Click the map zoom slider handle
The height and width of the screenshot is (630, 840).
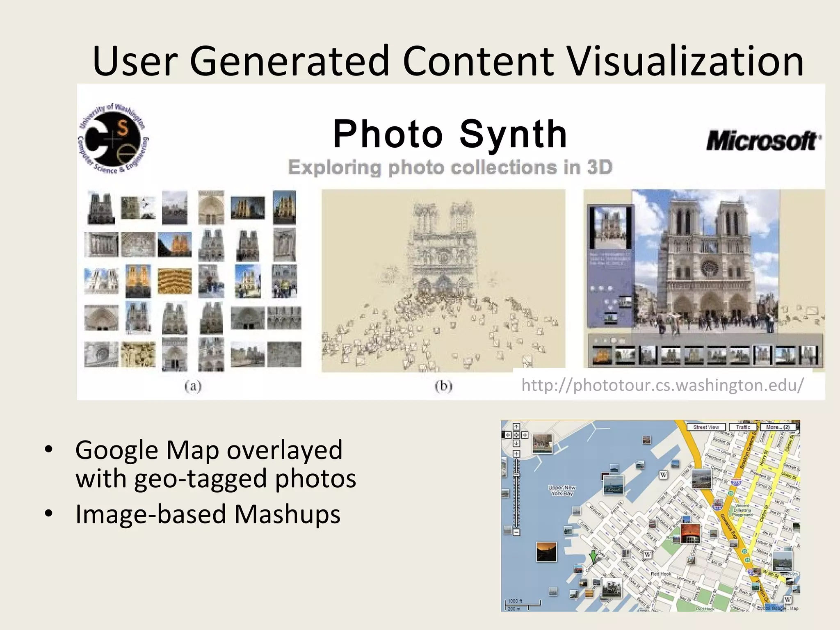coord(516,475)
